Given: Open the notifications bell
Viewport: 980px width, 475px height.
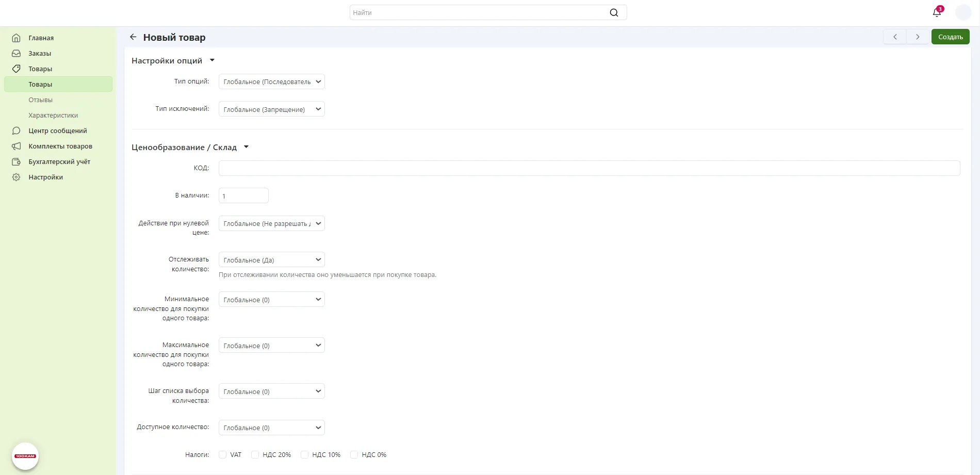Looking at the screenshot, I should tap(937, 12).
